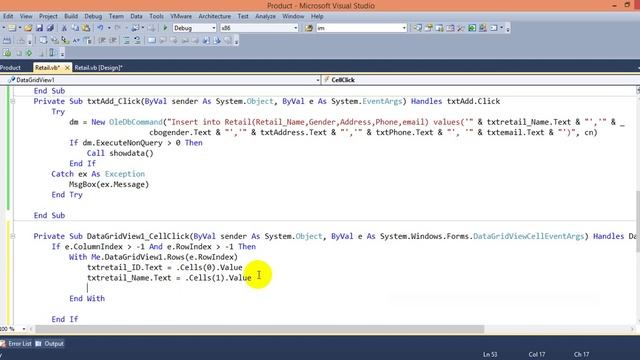Screen dimensions: 640x360
Task: Expand the Undo history dropdown arrow
Action: click(109, 28)
